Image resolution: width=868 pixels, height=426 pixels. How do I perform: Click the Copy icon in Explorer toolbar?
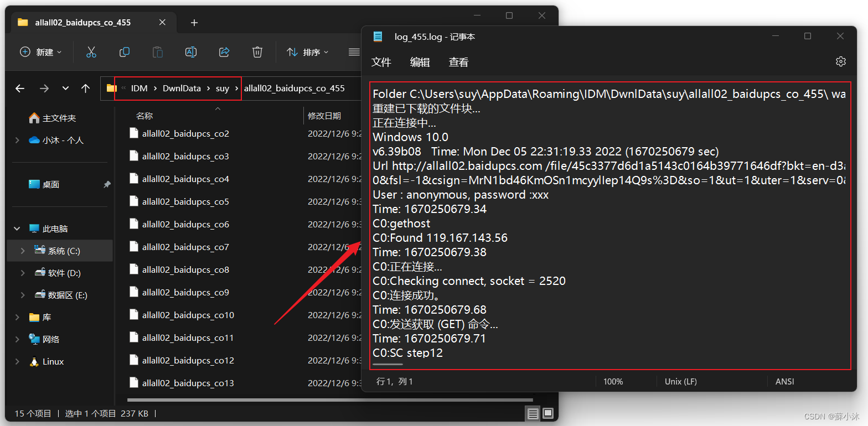tap(125, 52)
